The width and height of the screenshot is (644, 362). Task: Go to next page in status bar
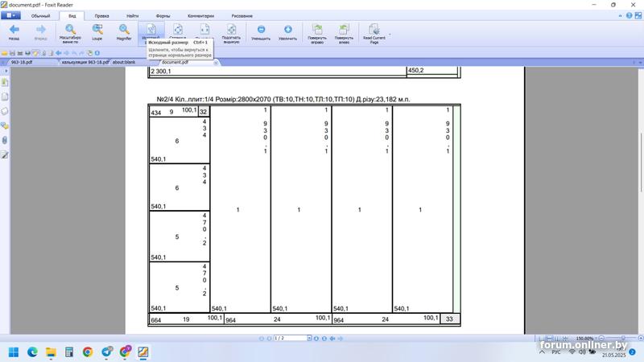316,339
